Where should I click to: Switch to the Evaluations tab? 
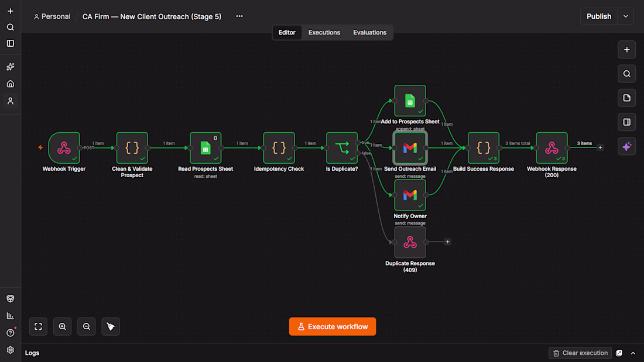pos(369,32)
